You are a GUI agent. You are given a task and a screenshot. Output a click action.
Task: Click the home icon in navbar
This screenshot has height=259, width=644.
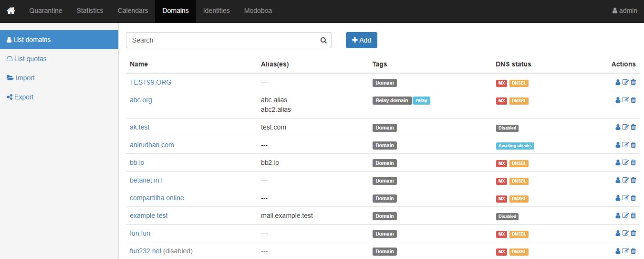pyautogui.click(x=10, y=11)
